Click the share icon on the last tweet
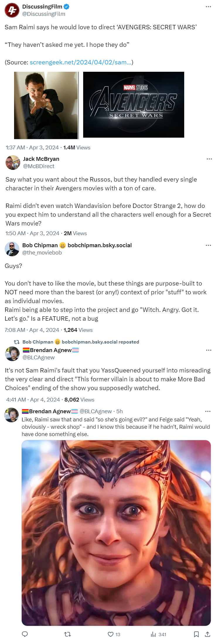The image size is (217, 644). coord(208,634)
